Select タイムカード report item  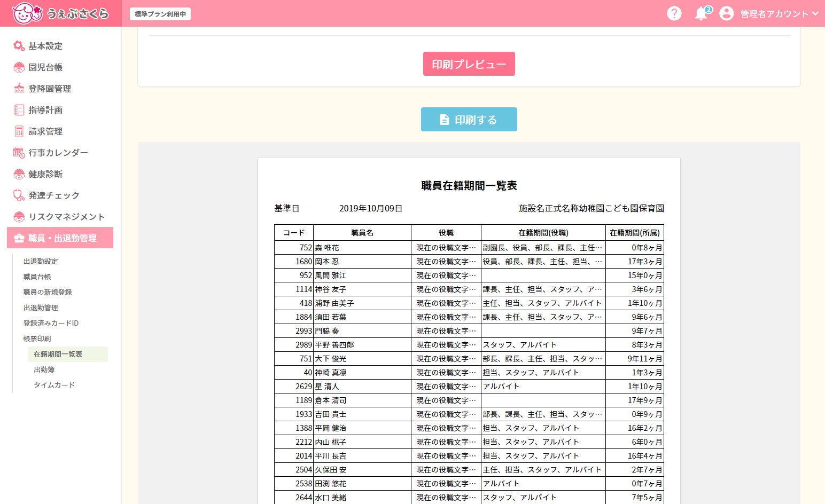tap(55, 385)
